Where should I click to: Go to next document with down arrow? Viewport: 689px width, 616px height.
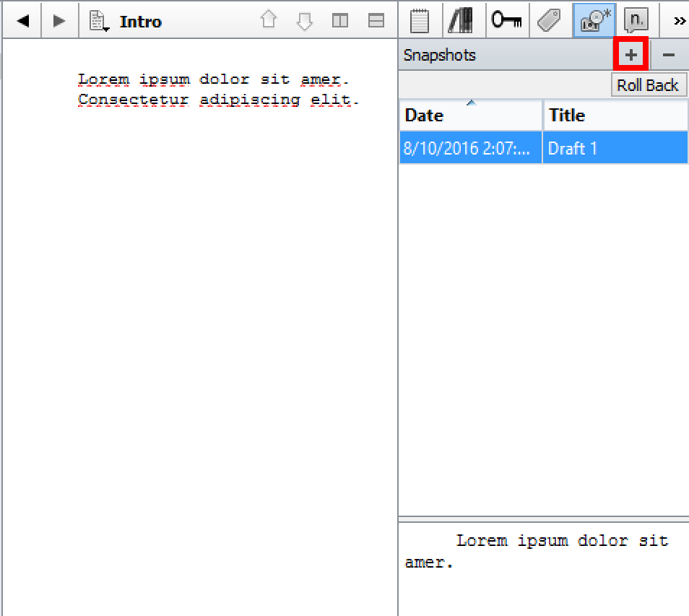coord(305,21)
